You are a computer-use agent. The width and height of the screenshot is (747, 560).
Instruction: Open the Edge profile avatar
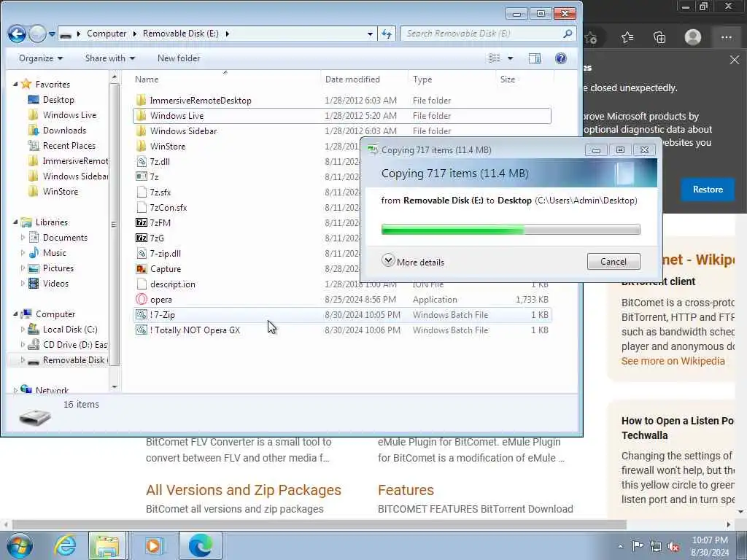click(693, 37)
